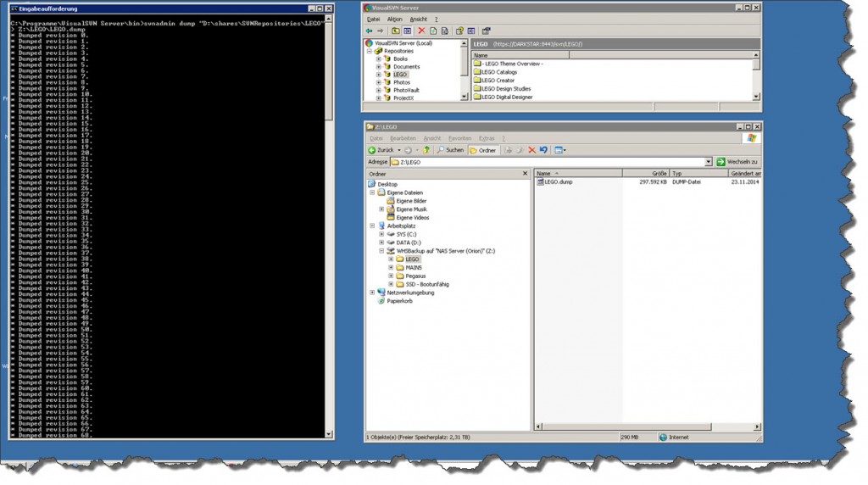This screenshot has height=485, width=868.
Task: Expand the Photos repository node
Action: pyautogui.click(x=379, y=82)
